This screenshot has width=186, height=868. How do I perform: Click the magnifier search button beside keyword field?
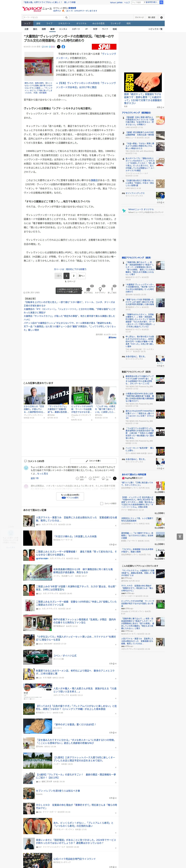[x=66, y=17]
